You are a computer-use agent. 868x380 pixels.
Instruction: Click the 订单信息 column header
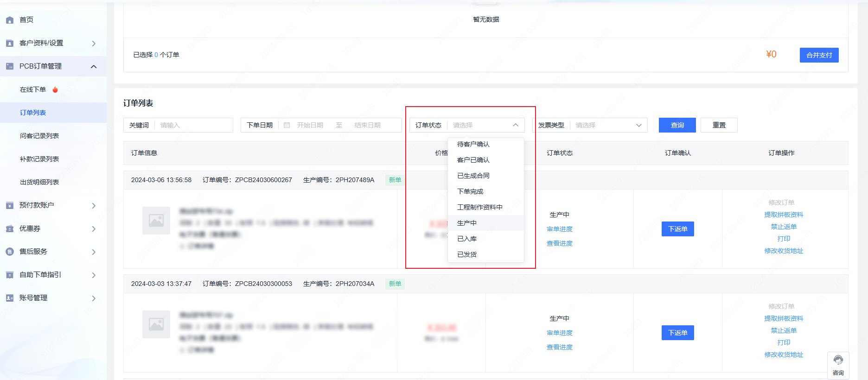(144, 153)
